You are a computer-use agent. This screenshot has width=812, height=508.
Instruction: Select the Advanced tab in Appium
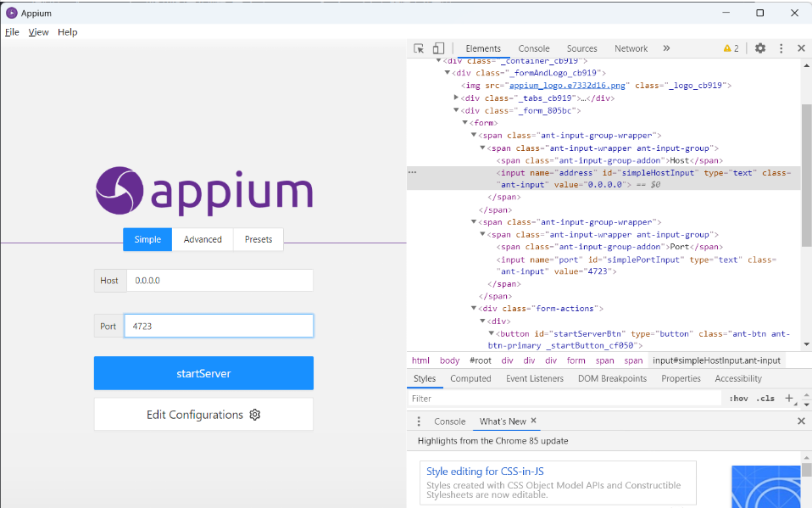(203, 239)
